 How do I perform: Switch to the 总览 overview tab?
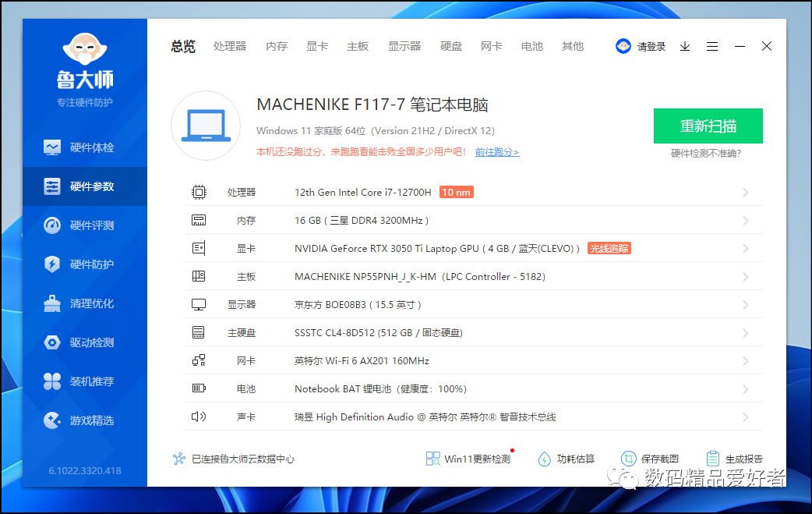183,47
